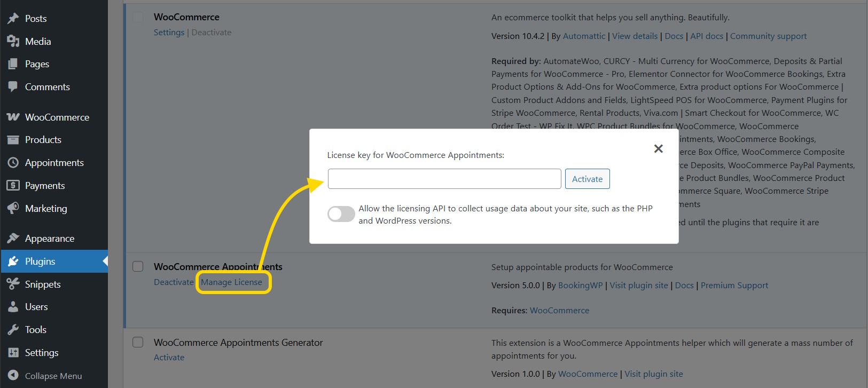Click the Appearance paintbrush icon
This screenshot has height=388, width=868.
13,238
